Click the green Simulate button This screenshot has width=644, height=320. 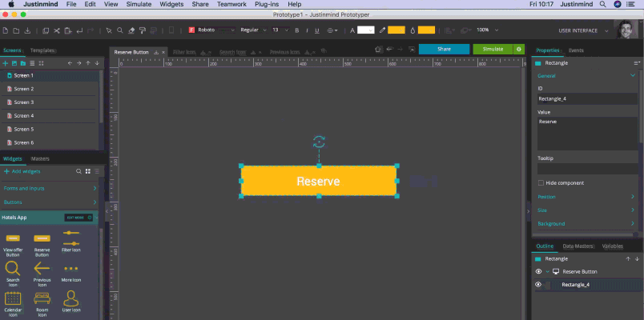[493, 50]
